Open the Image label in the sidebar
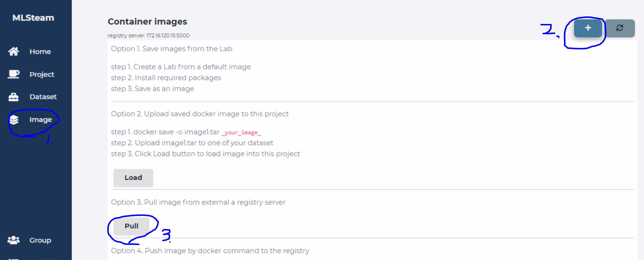The width and height of the screenshot is (644, 260). (x=41, y=120)
